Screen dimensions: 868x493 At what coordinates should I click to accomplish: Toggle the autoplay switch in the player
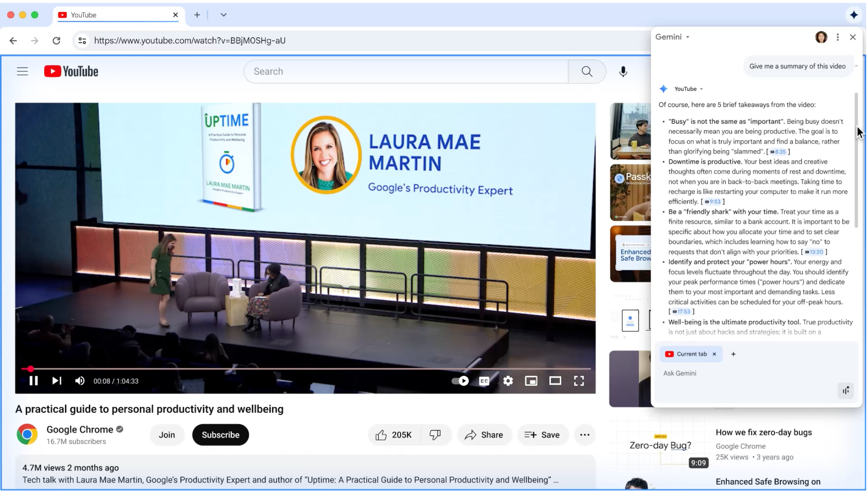tap(459, 381)
